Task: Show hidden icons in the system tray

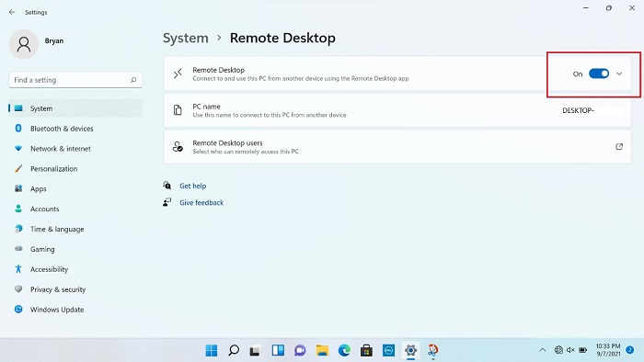Action: [x=543, y=350]
